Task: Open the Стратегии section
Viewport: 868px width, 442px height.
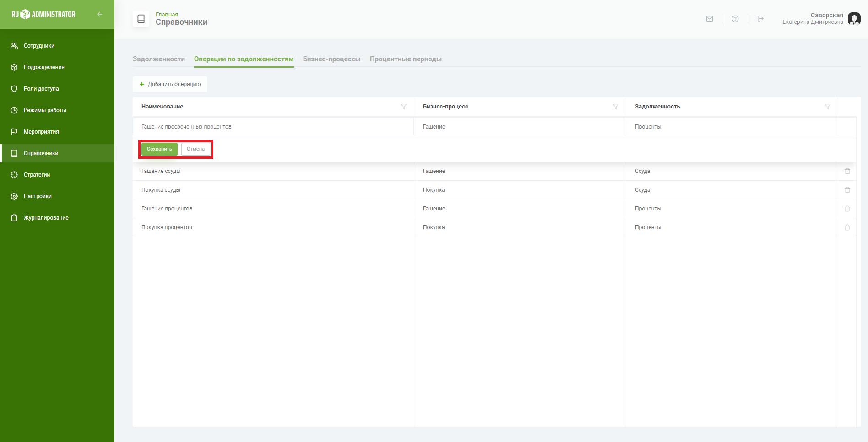Action: (57, 175)
